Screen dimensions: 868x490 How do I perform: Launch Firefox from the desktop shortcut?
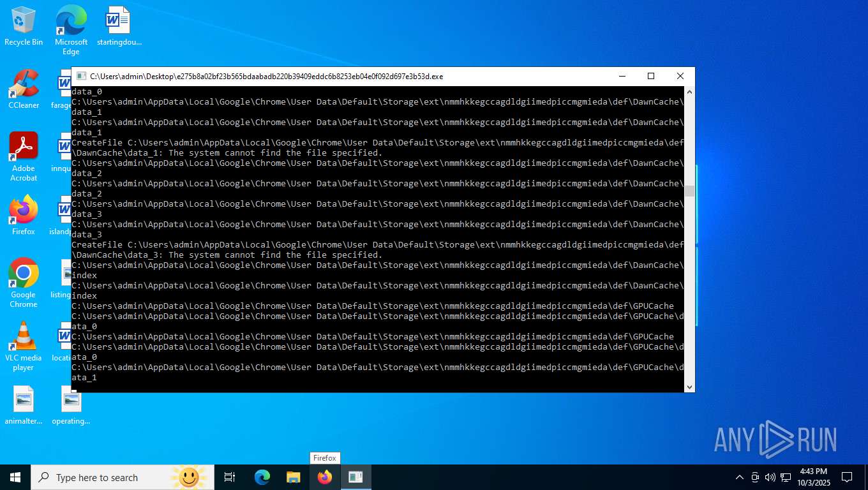click(24, 215)
